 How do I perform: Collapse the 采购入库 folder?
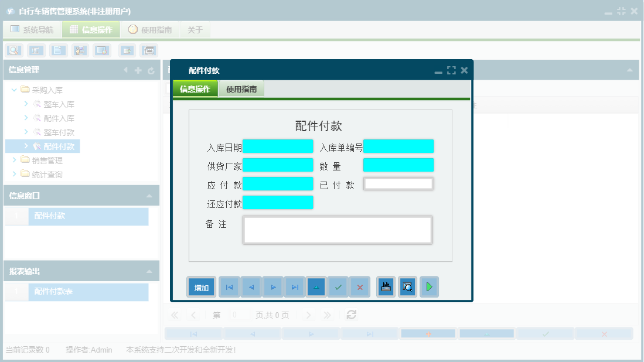pos(13,90)
